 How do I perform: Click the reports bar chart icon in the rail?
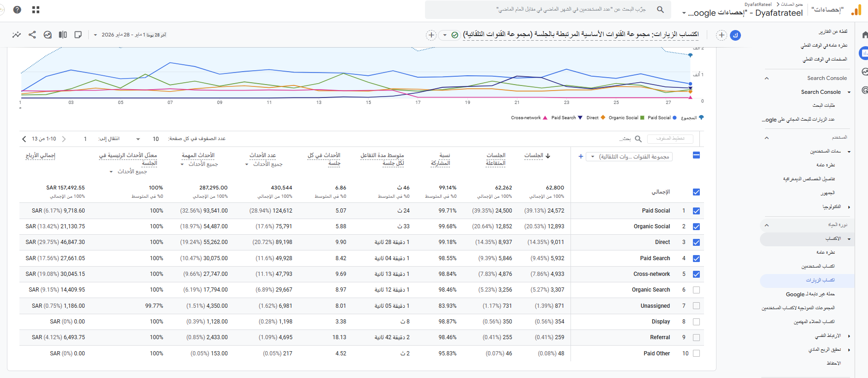[x=864, y=53]
